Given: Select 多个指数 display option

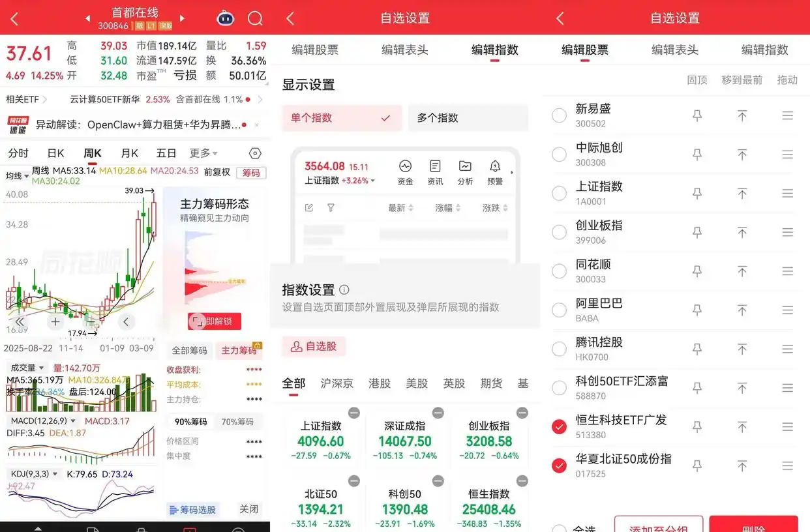Looking at the screenshot, I should pos(468,118).
